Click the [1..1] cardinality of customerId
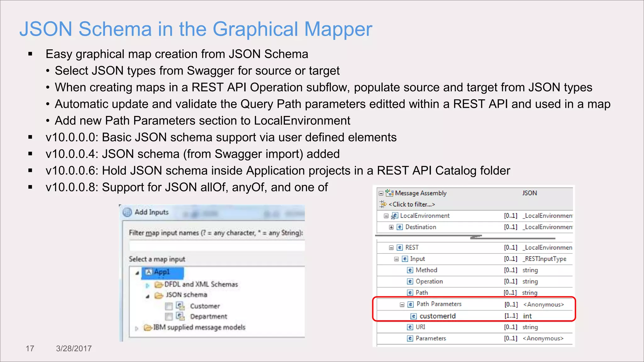 pyautogui.click(x=511, y=316)
